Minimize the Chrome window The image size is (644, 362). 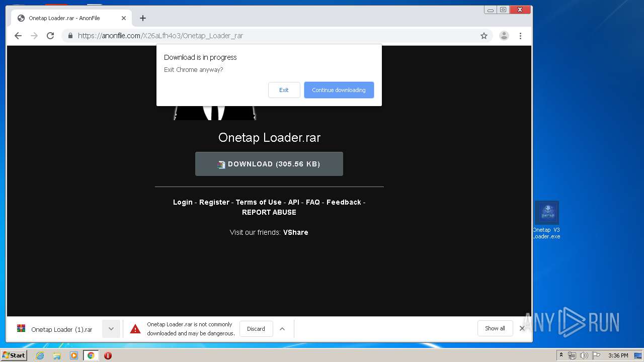click(x=490, y=10)
